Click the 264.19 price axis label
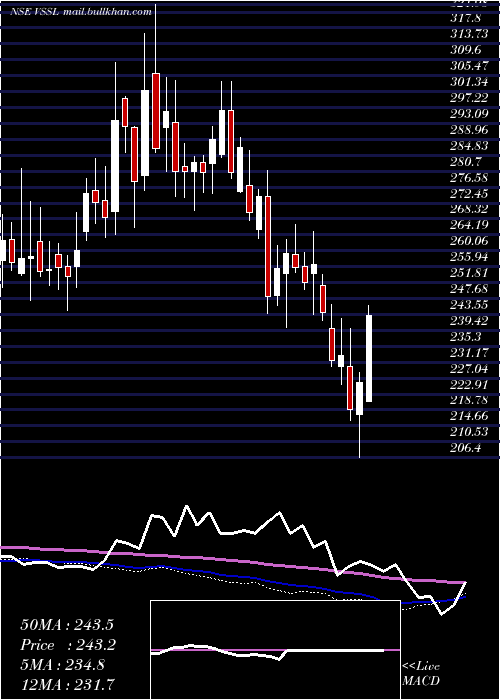Image resolution: width=500 pixels, height=700 pixels. (x=469, y=226)
